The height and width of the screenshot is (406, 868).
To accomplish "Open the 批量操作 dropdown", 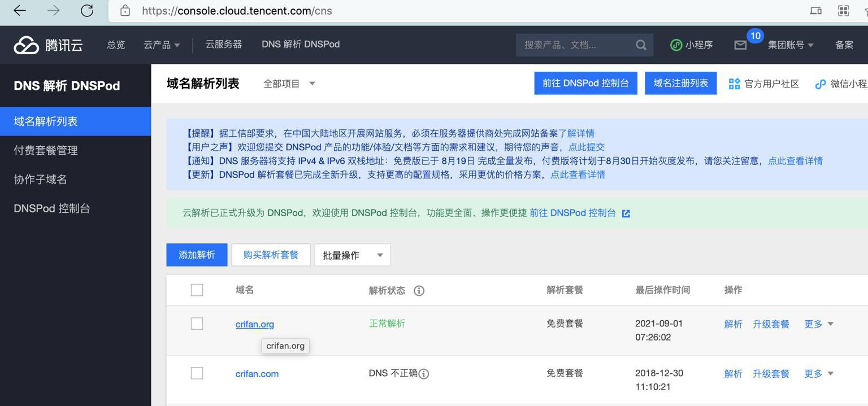I will pyautogui.click(x=353, y=255).
